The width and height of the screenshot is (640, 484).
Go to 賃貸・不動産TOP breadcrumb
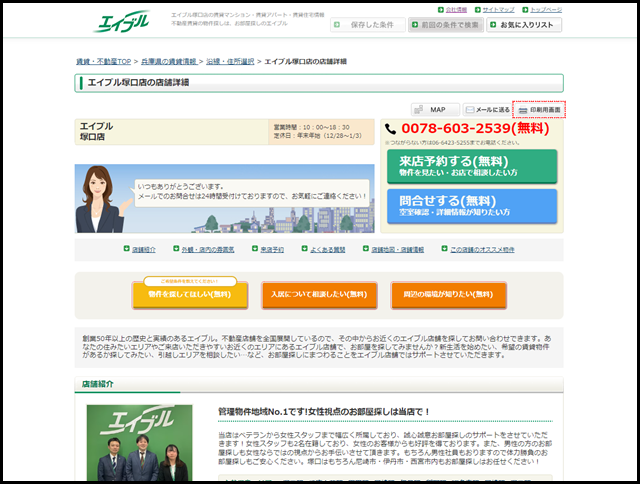pyautogui.click(x=104, y=62)
